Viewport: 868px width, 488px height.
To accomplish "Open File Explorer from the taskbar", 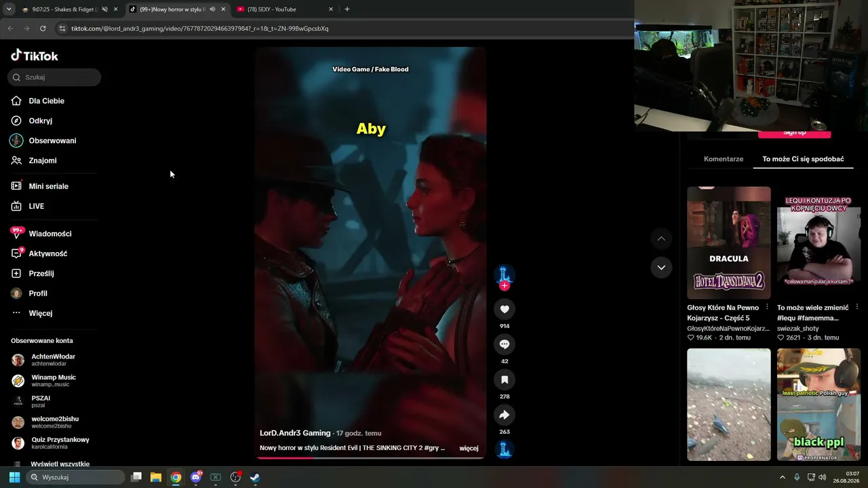I will tap(156, 477).
